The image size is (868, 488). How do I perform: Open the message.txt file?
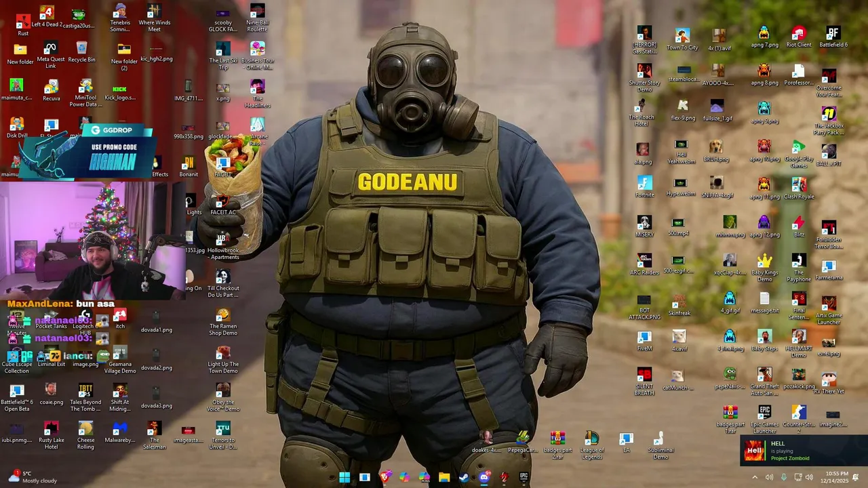(764, 303)
